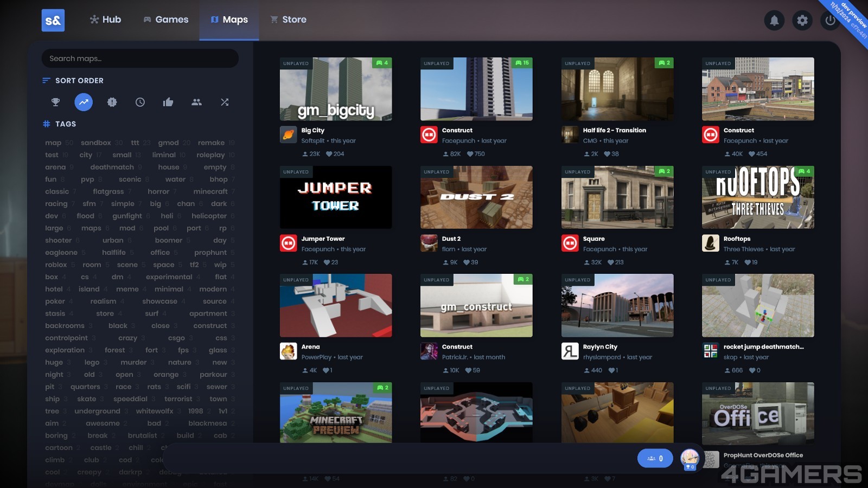Click 'rhyslampard' author name
The image size is (868, 488).
click(x=602, y=357)
